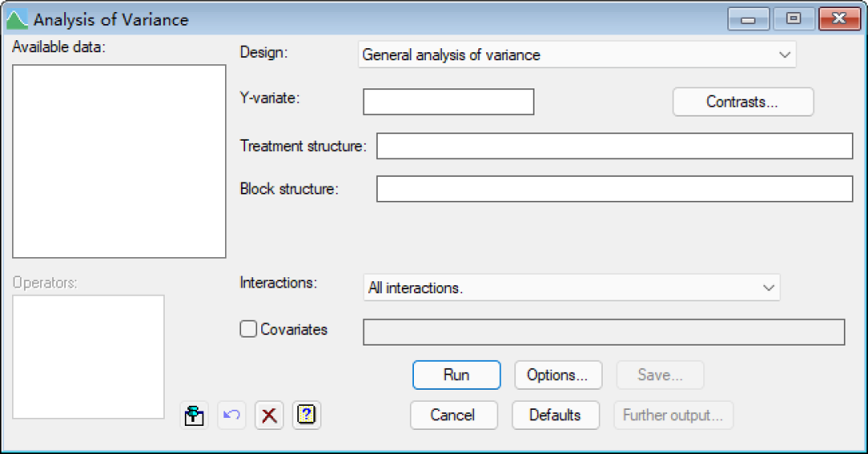Close the Analysis of Variance dialog
The image size is (868, 454).
pyautogui.click(x=839, y=19)
